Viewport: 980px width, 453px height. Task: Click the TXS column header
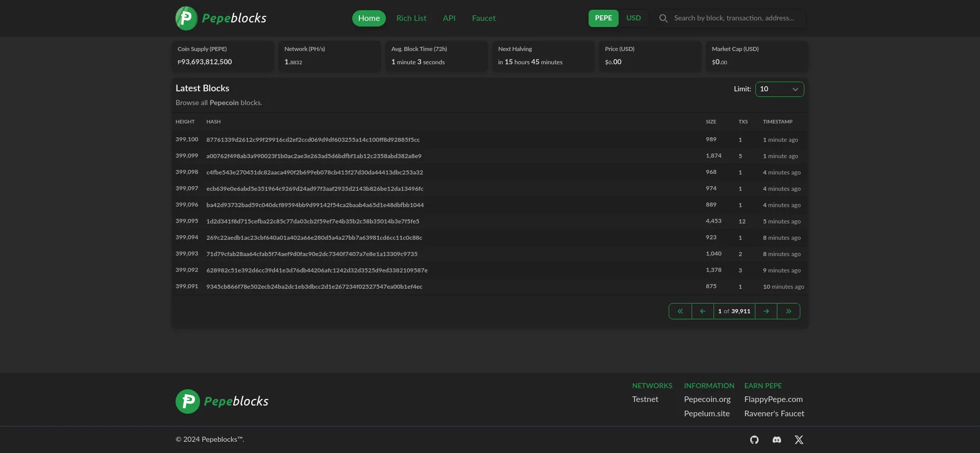(743, 122)
